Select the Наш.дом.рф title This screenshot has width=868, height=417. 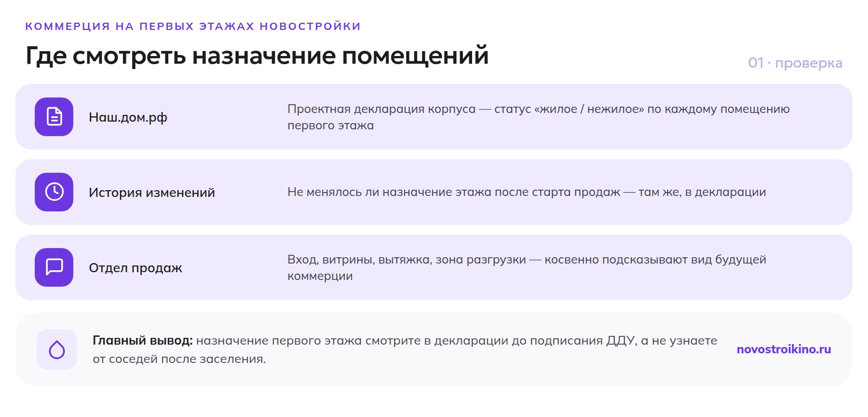click(128, 117)
